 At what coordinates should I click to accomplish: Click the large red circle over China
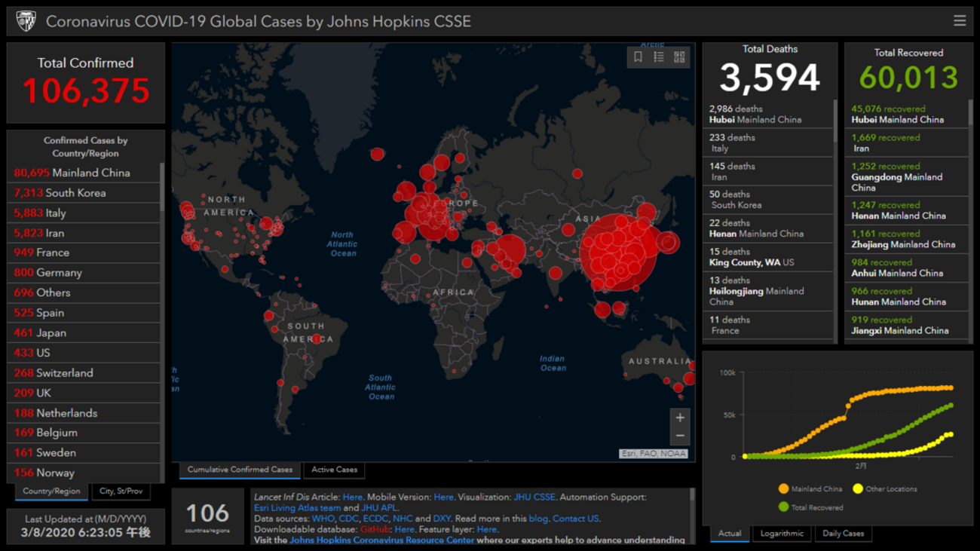[618, 253]
